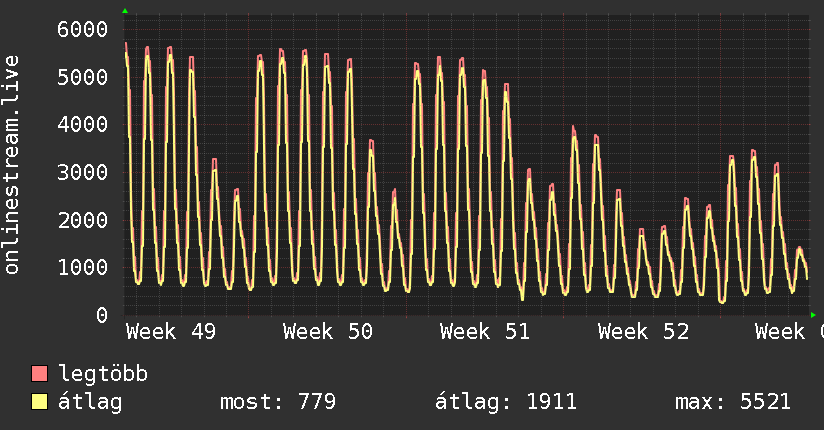Click the 5000 y-axis value

(x=81, y=77)
